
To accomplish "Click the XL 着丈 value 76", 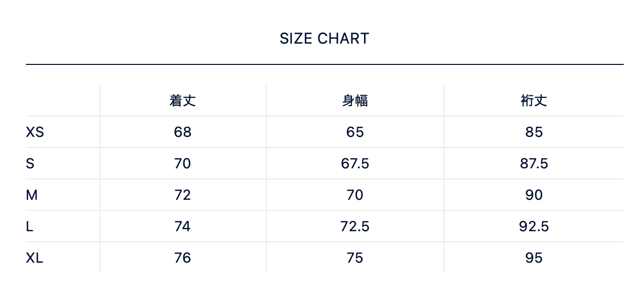I will 182,258.
